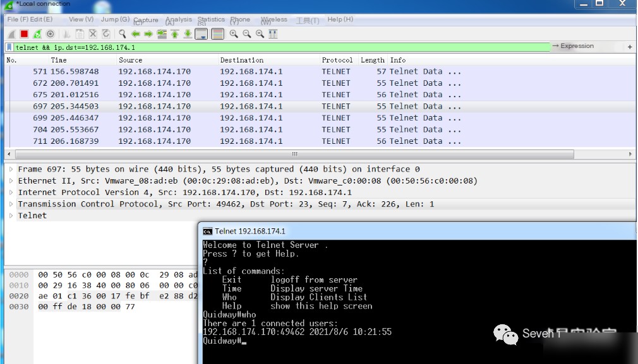
Task: Click the start capture shark fin icon
Action: tap(12, 34)
